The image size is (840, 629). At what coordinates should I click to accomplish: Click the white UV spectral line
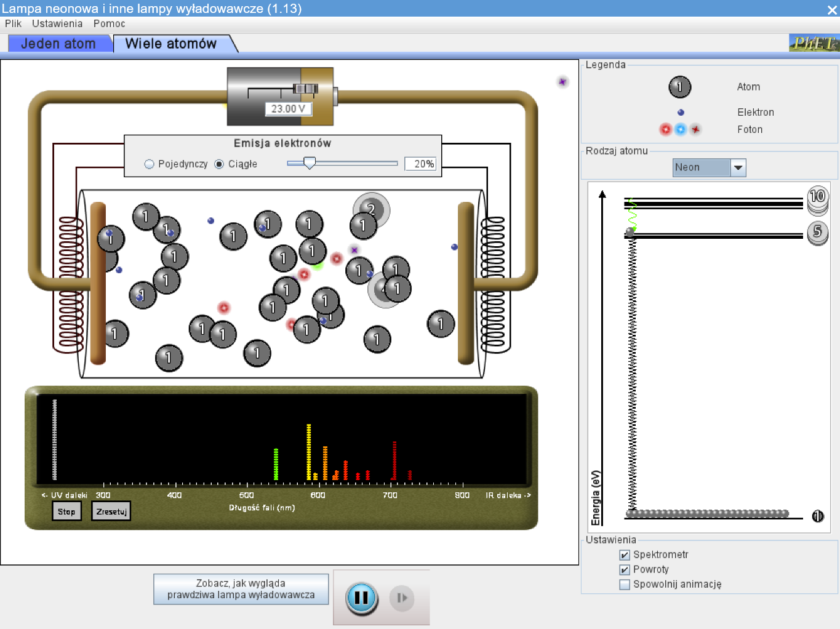tap(55, 439)
